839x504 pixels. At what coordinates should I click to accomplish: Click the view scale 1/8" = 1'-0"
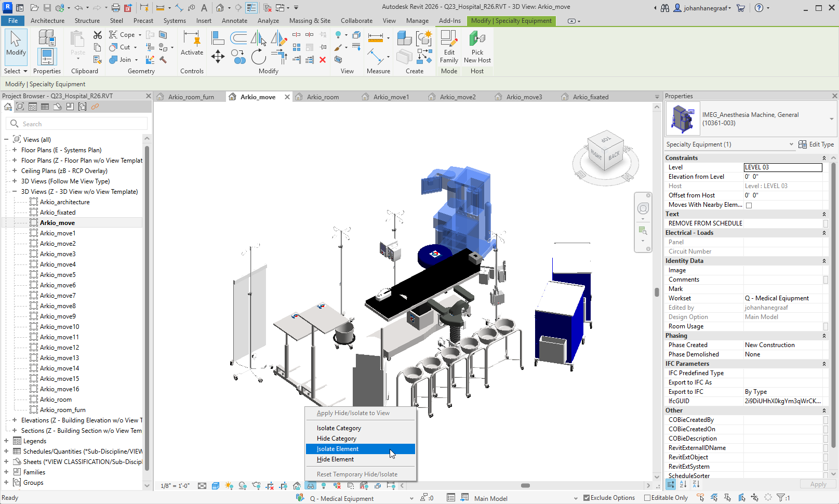(175, 486)
